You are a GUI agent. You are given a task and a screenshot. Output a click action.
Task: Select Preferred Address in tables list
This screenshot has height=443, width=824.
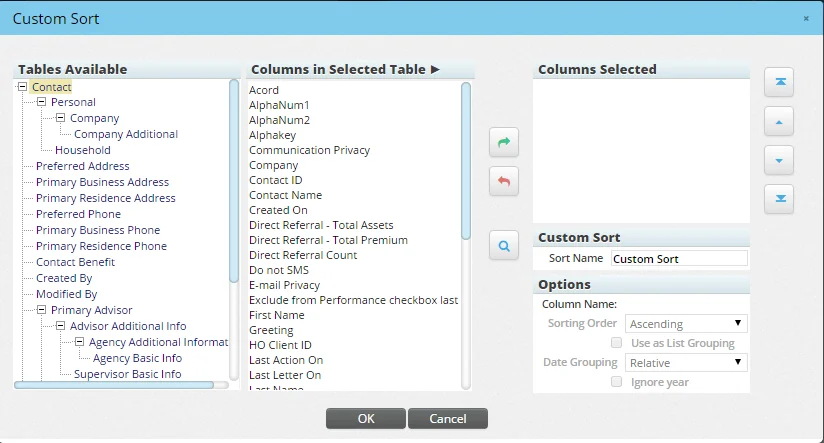tap(83, 166)
